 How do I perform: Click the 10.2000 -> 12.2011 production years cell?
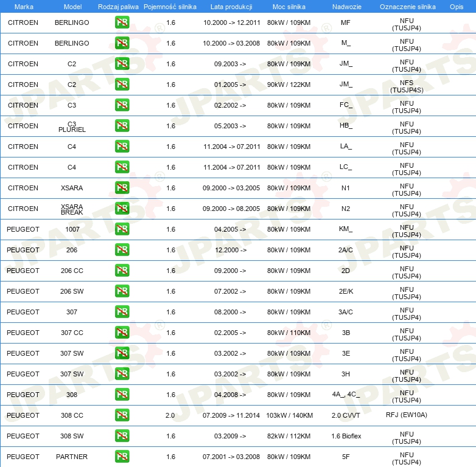click(x=232, y=22)
